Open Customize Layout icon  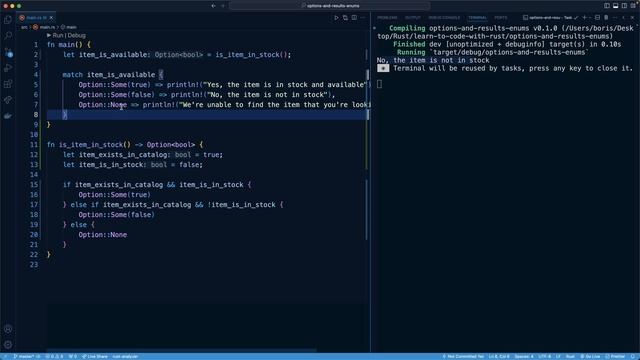pyautogui.click(x=633, y=6)
